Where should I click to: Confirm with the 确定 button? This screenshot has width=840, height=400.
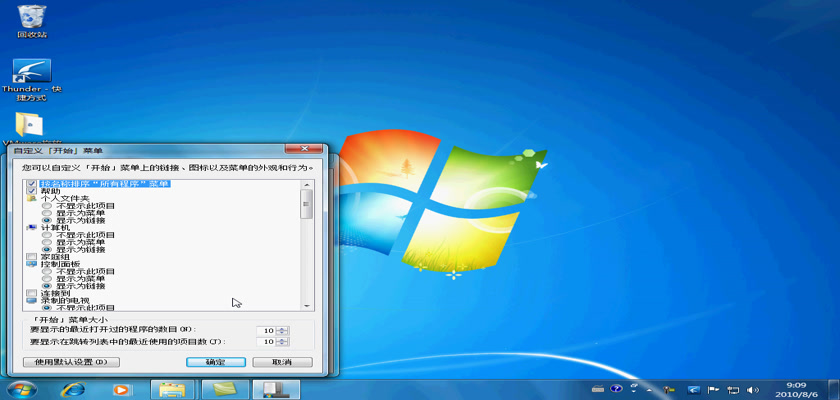coord(215,362)
